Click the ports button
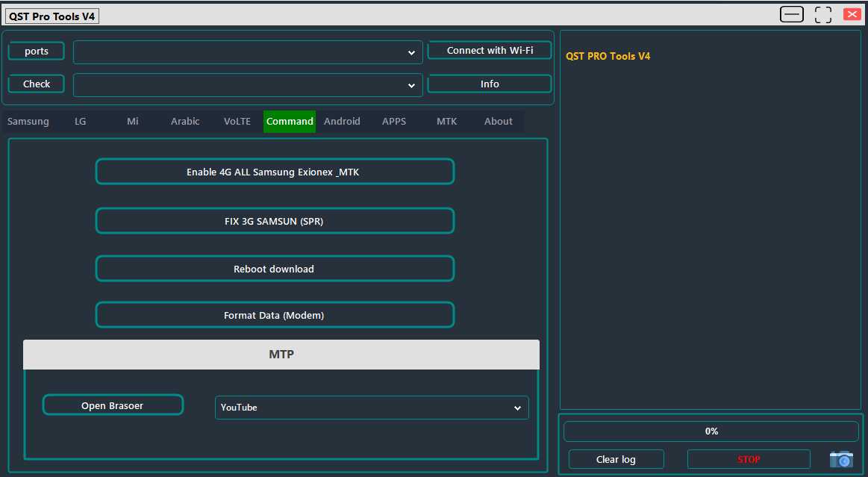868x477 pixels. point(35,51)
